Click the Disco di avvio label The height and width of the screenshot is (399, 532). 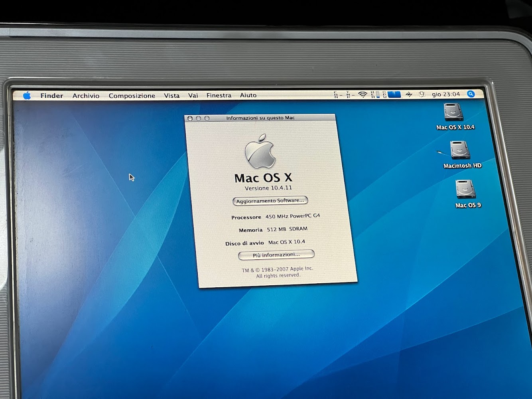click(244, 243)
